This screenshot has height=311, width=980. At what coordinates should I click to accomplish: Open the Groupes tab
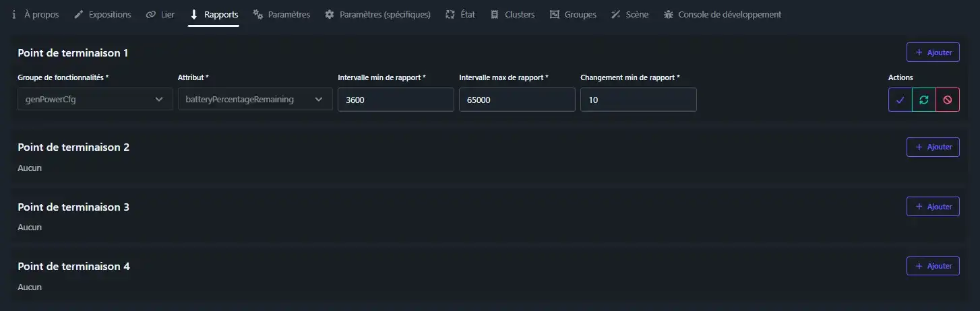click(573, 14)
